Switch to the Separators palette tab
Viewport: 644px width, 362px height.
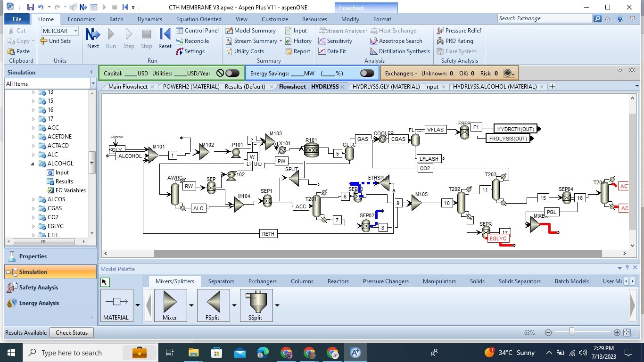(221, 281)
